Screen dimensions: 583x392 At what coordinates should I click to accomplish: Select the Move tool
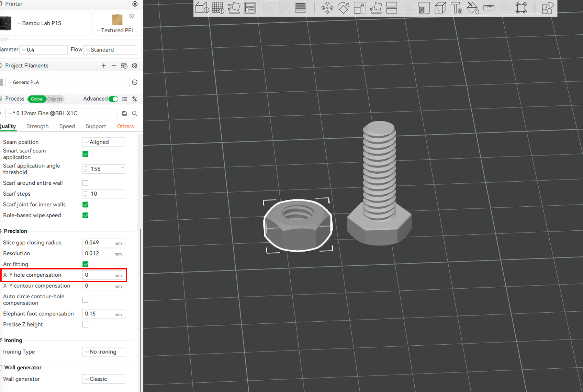[x=327, y=8]
